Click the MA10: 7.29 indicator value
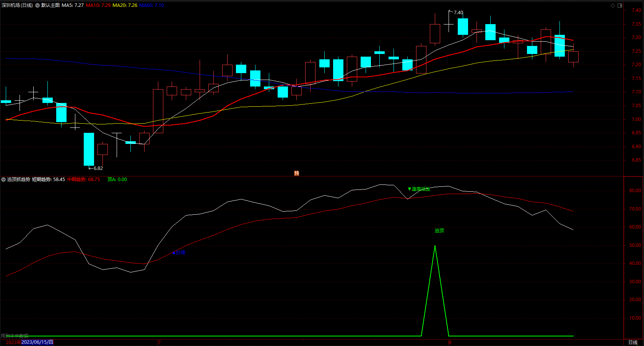This screenshot has height=346, width=644. (x=98, y=5)
